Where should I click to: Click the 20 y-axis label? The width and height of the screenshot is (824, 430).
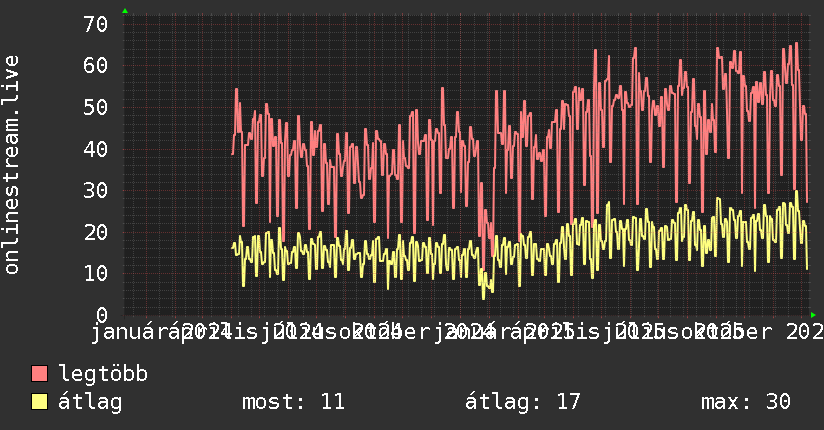click(x=96, y=232)
